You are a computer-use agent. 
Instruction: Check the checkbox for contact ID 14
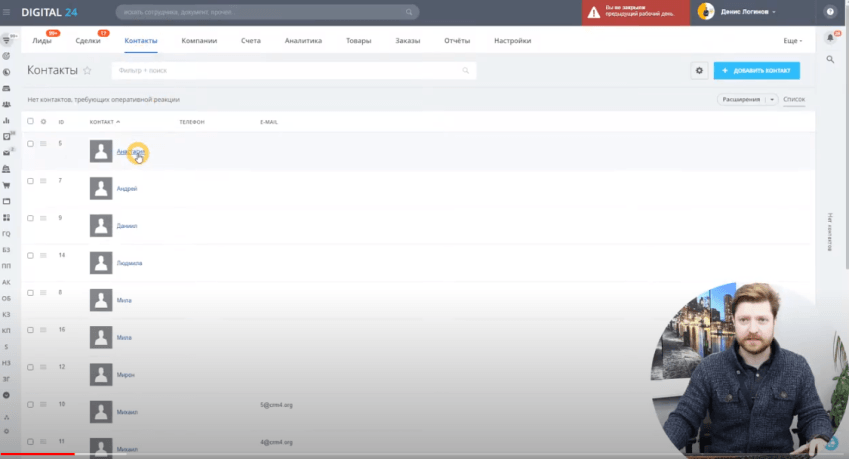pos(30,255)
